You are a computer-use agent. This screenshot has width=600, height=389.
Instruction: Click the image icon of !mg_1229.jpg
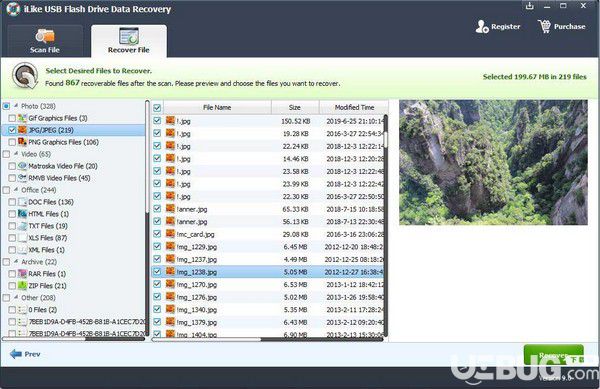[x=170, y=246]
